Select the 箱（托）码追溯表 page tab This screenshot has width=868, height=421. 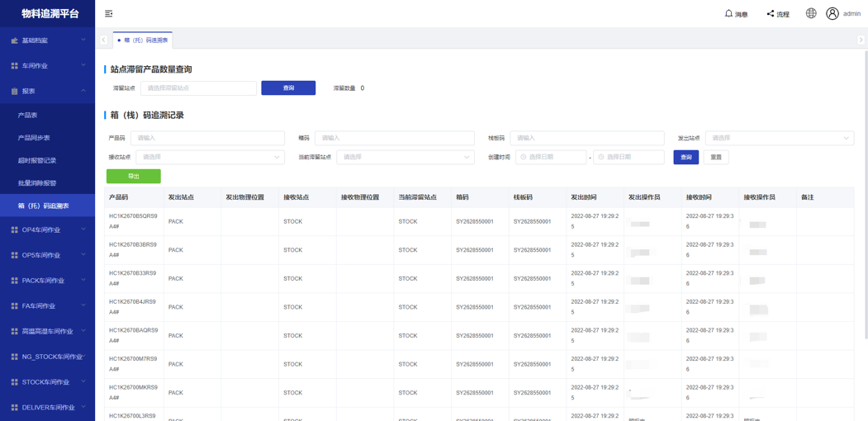point(143,40)
